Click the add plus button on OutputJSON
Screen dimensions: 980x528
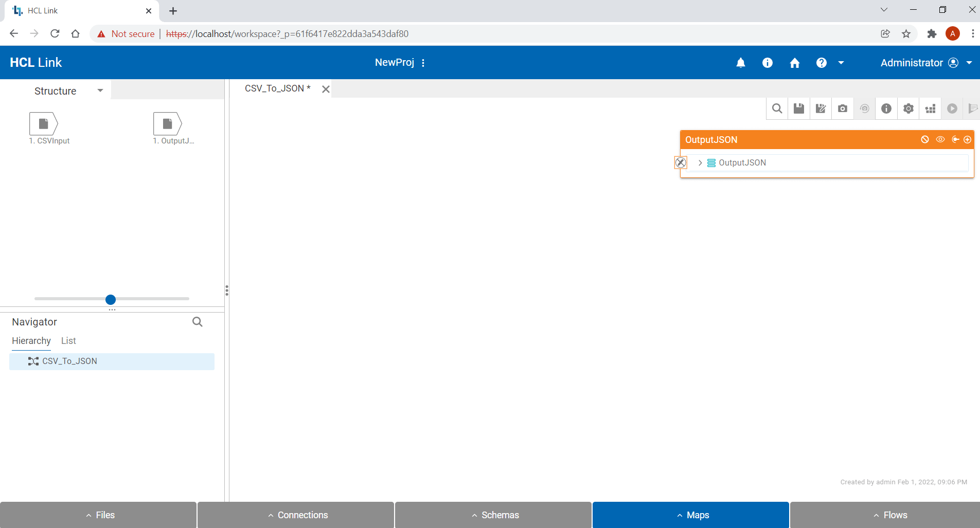pyautogui.click(x=968, y=139)
